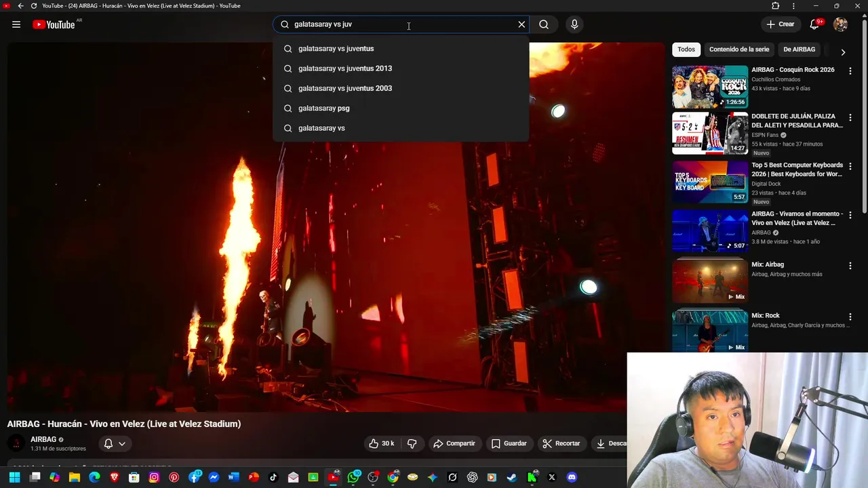Open the Digital Dock channel link

pos(766,184)
